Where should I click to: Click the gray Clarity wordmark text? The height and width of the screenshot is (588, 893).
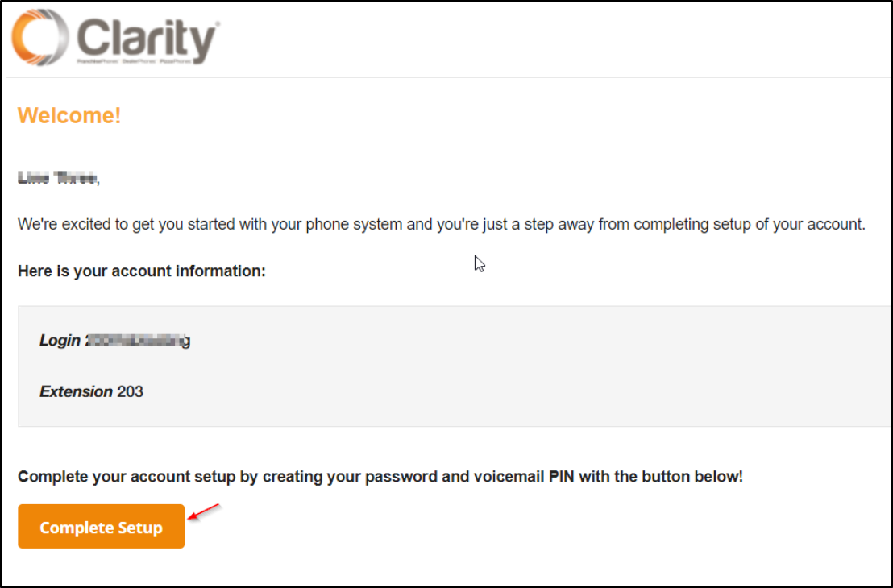coord(148,38)
